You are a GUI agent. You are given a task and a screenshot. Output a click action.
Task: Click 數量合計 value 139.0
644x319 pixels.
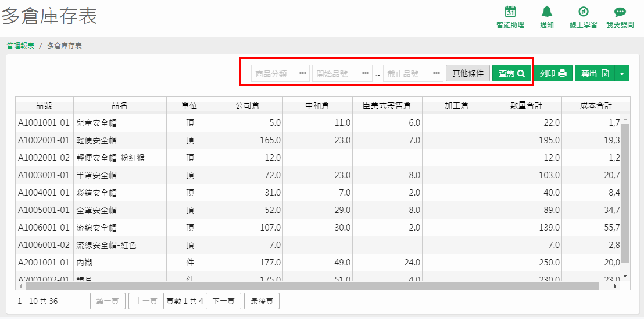click(x=549, y=228)
